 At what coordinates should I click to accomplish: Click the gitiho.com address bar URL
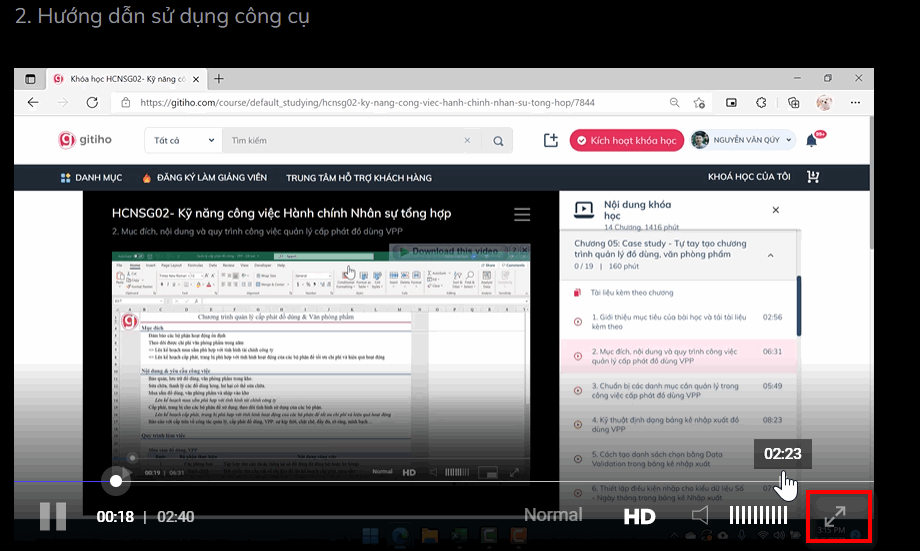point(367,103)
